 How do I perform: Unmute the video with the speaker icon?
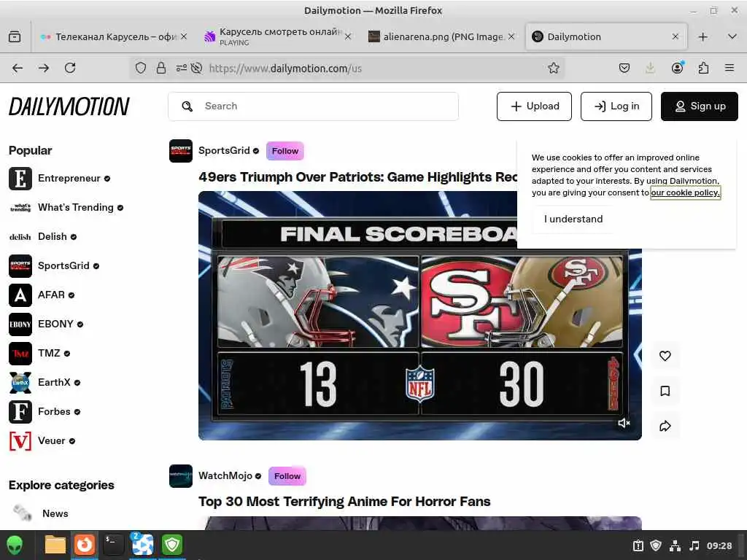point(624,423)
